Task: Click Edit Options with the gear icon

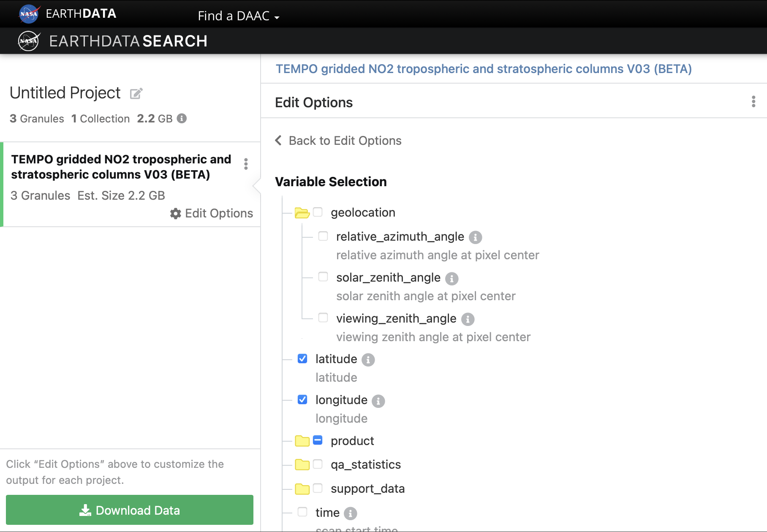Action: pyautogui.click(x=212, y=214)
